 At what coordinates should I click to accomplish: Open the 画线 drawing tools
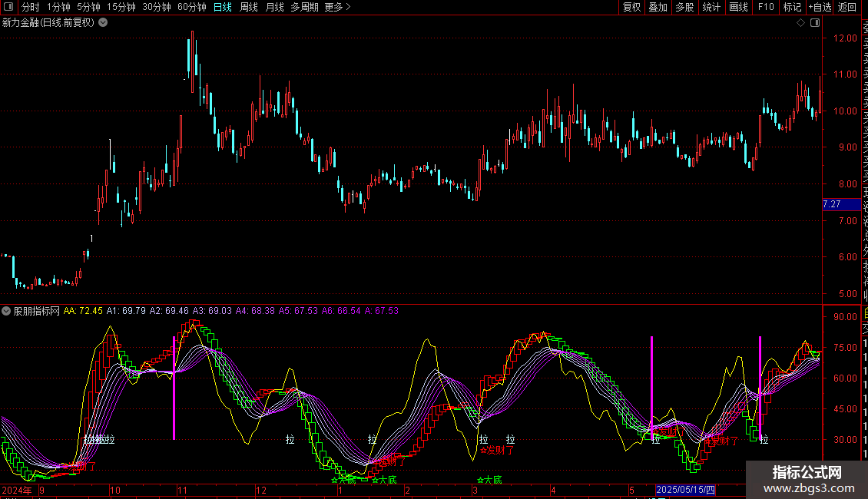click(738, 8)
